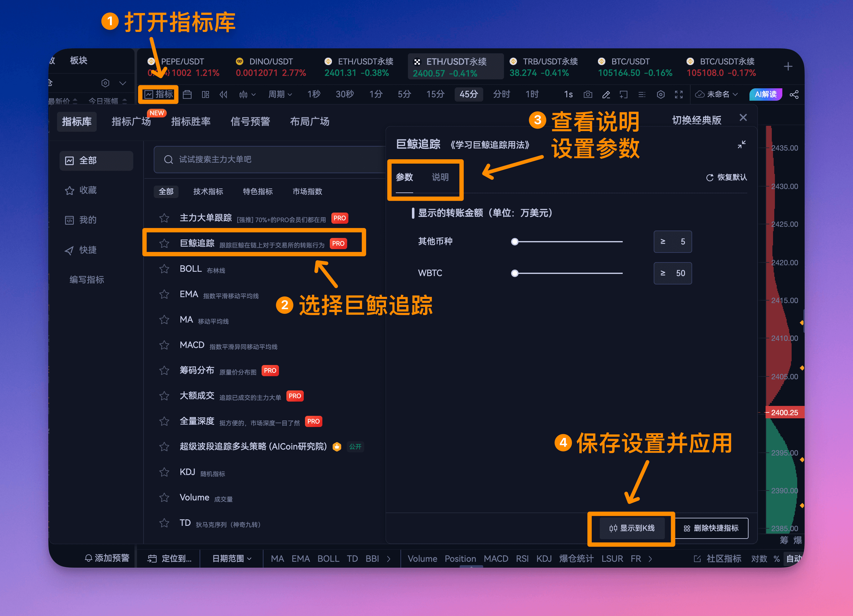Click 切换经典版 link
The image size is (853, 616).
click(696, 120)
